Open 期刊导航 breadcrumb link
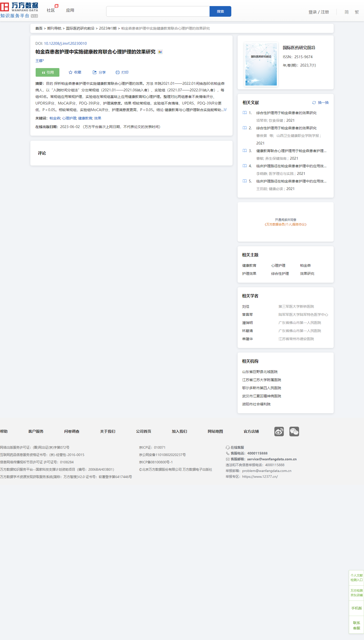 (54, 28)
